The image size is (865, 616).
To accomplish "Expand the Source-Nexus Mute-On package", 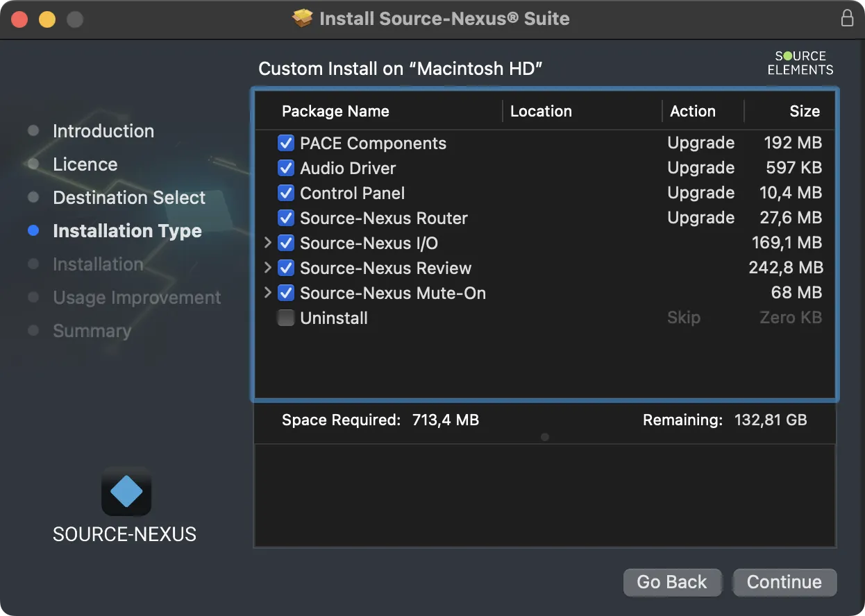I will click(x=268, y=293).
